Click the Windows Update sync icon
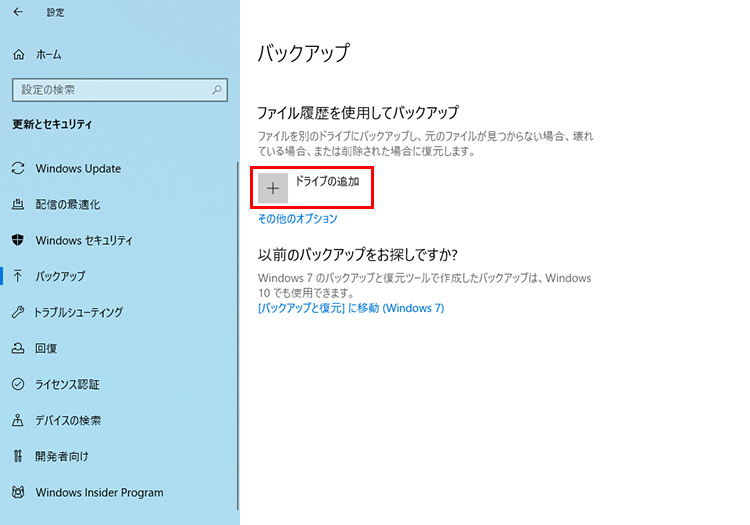The image size is (750, 525). click(x=18, y=168)
